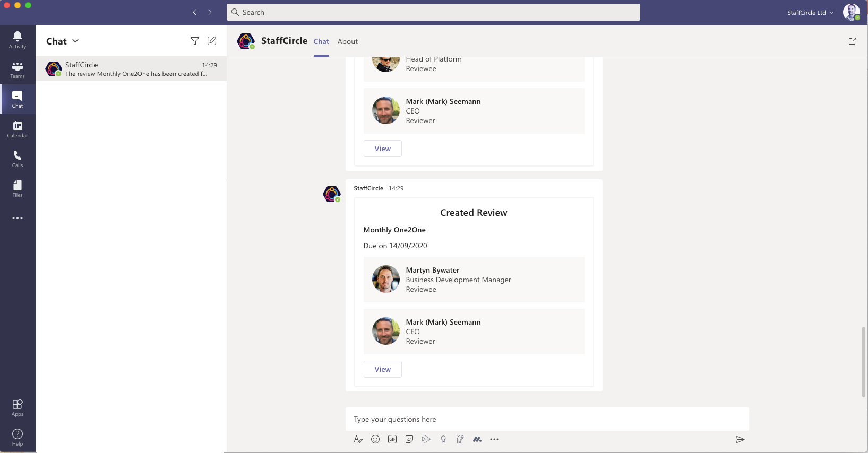Open the emoji picker
Screen dimensions: 868x453
point(375,439)
